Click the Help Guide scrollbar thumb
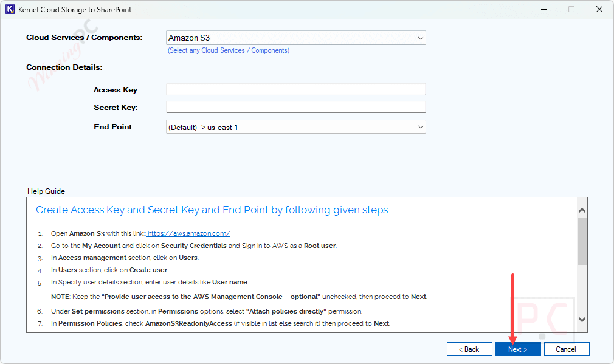Image resolution: width=614 pixels, height=364 pixels. [x=582, y=241]
